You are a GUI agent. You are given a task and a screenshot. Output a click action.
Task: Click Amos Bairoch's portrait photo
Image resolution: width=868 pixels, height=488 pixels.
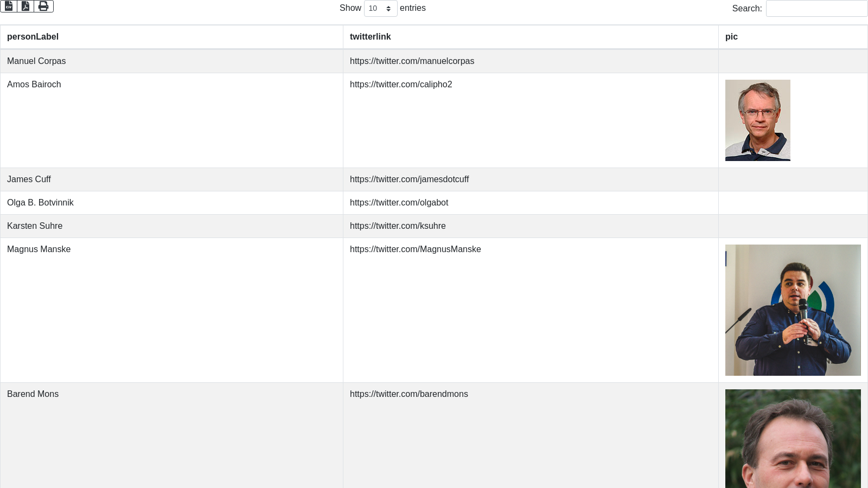click(x=757, y=120)
